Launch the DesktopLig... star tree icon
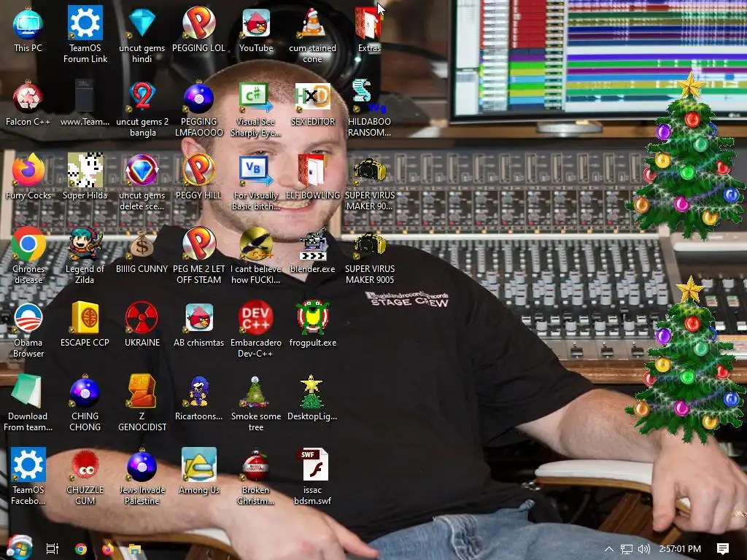 click(312, 392)
